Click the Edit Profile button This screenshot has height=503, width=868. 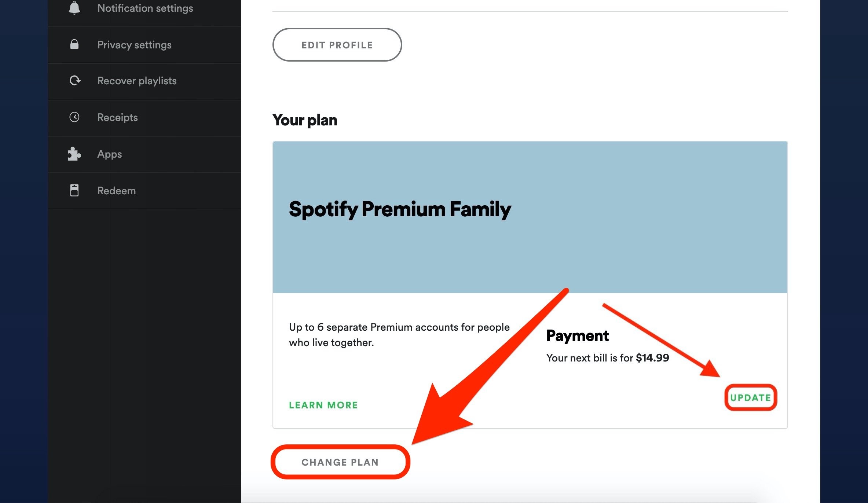[337, 45]
